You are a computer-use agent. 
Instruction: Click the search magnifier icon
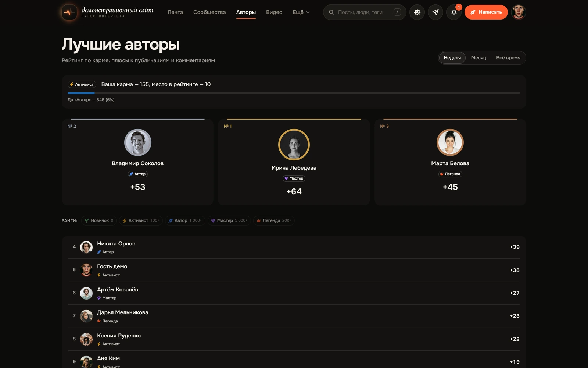click(331, 12)
